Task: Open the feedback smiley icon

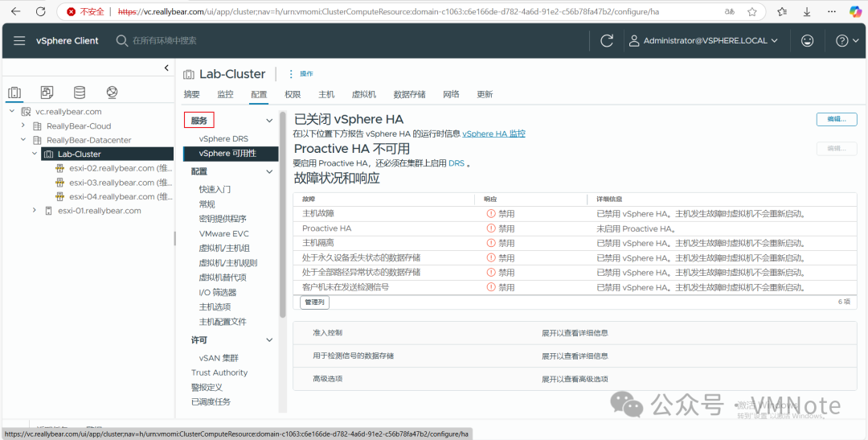Action: point(808,40)
